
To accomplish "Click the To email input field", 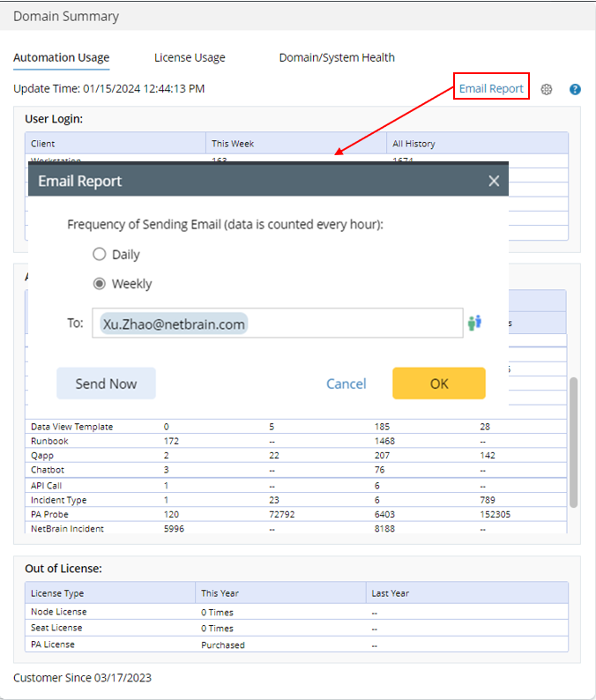I will (353, 324).
